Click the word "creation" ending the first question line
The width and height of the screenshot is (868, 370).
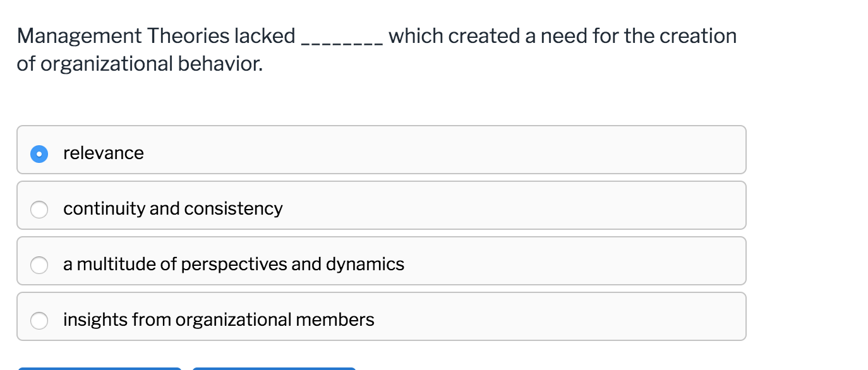(697, 36)
